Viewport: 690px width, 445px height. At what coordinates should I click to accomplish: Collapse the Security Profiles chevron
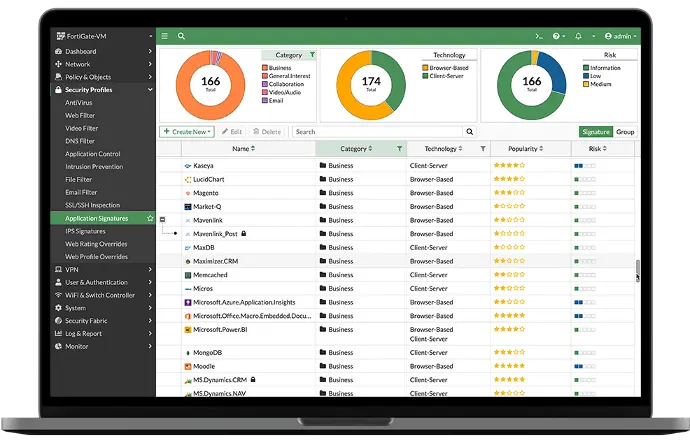point(150,90)
